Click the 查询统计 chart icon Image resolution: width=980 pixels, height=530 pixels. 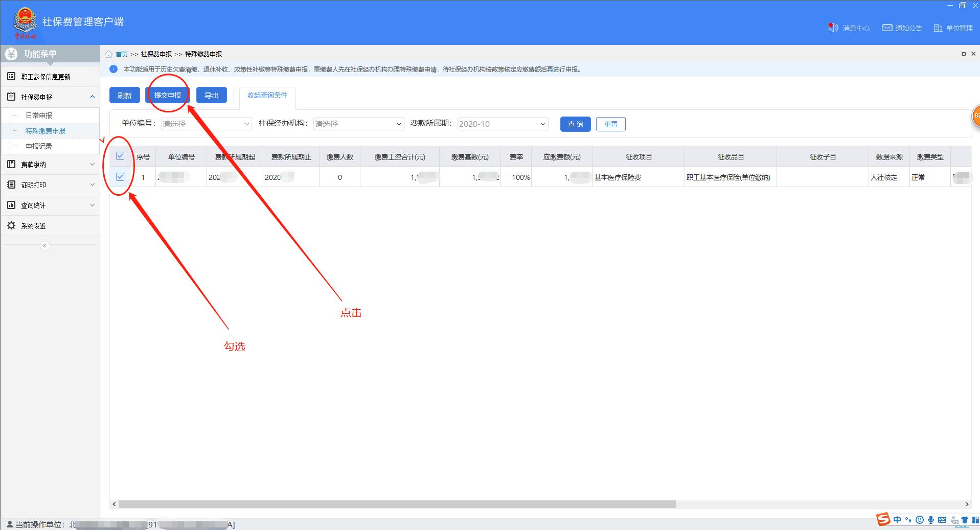tap(11, 204)
